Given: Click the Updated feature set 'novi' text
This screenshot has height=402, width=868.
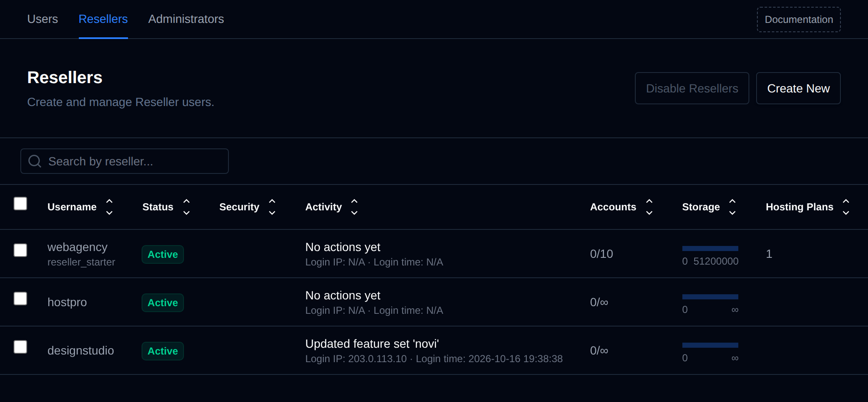Looking at the screenshot, I should 372,343.
